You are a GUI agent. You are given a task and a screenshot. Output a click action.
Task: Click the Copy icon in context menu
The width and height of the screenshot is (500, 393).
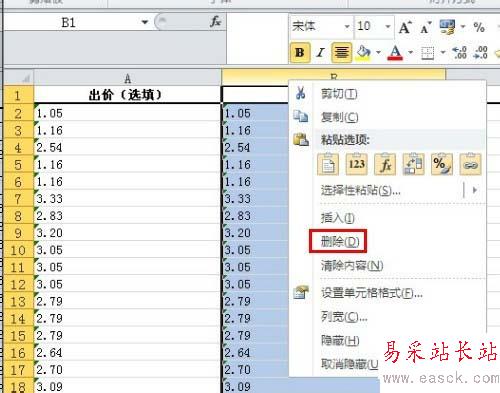(x=301, y=117)
